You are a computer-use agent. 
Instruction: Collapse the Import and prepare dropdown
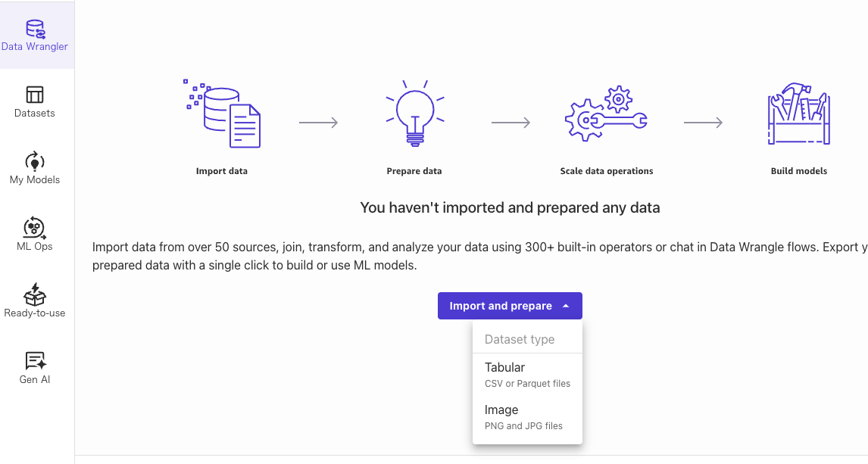(x=510, y=306)
